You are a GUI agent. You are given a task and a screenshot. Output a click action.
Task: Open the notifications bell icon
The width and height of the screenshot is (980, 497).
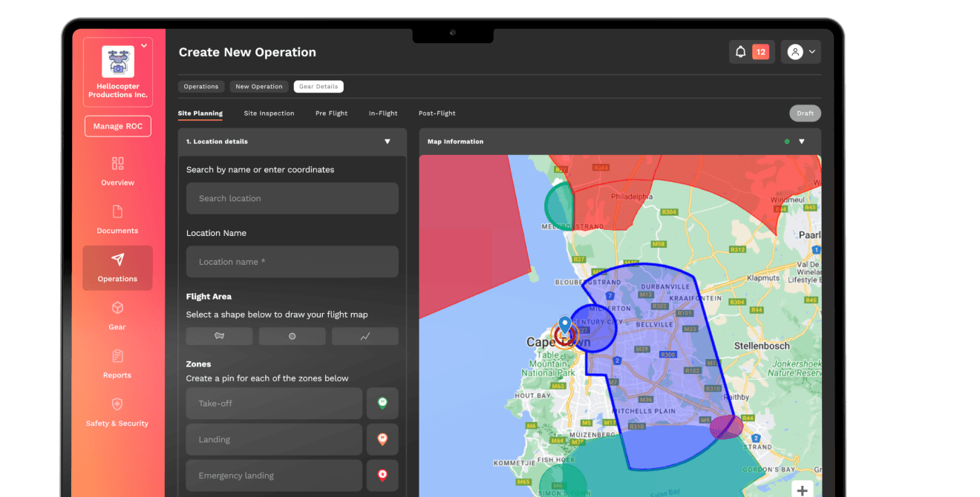(740, 51)
